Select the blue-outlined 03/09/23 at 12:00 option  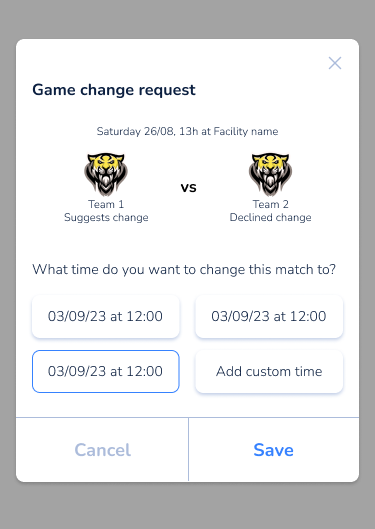106,371
